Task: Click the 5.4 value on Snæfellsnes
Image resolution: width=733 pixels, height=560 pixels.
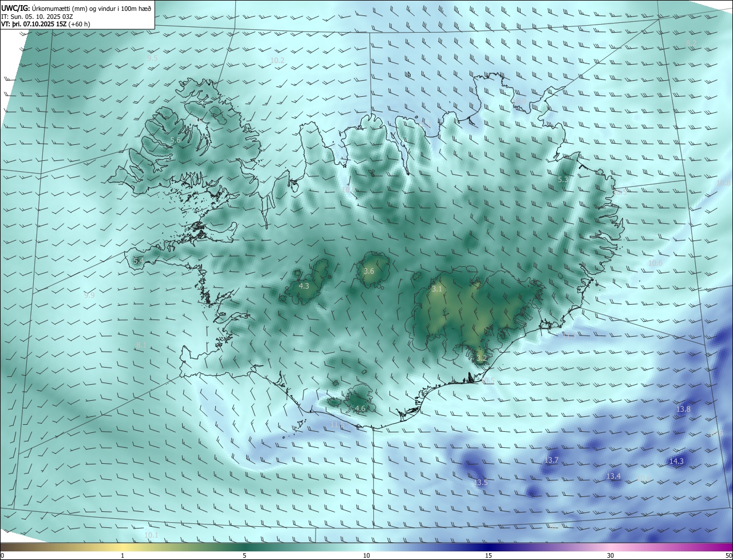Action: 139,261
